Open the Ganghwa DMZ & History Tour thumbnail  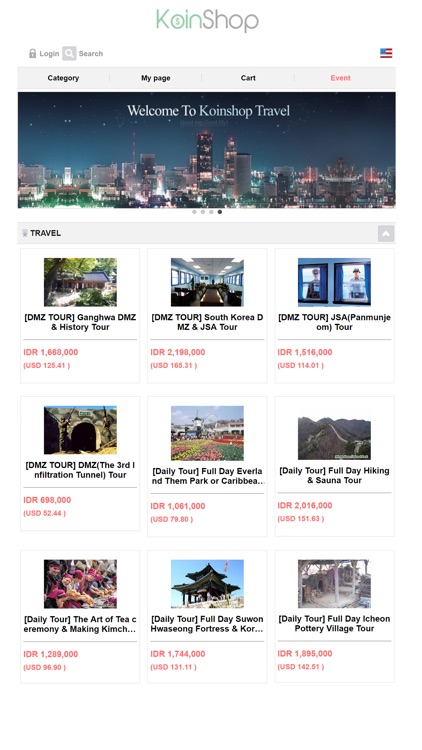point(80,282)
